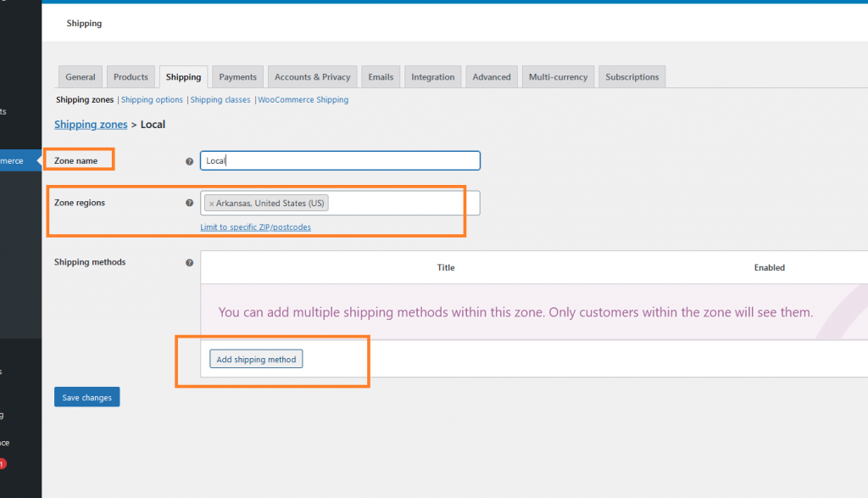Image resolution: width=868 pixels, height=498 pixels.
Task: Open the Payments tab
Action: (237, 77)
